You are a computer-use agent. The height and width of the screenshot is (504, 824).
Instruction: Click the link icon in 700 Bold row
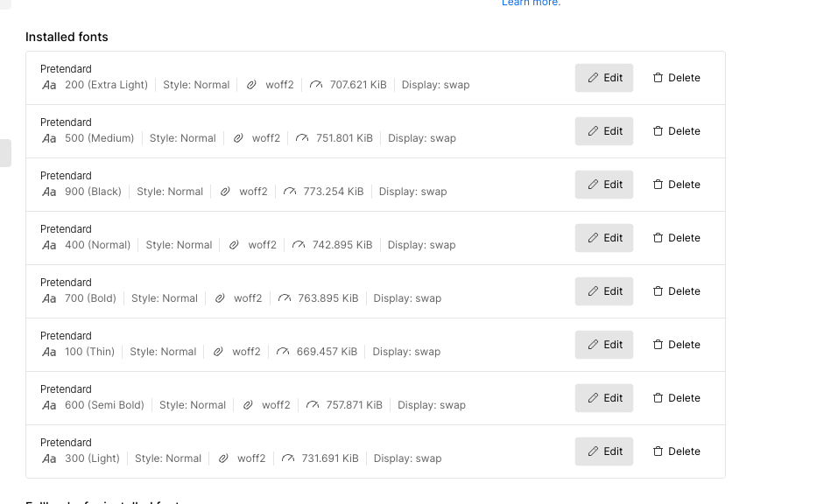pyautogui.click(x=220, y=298)
